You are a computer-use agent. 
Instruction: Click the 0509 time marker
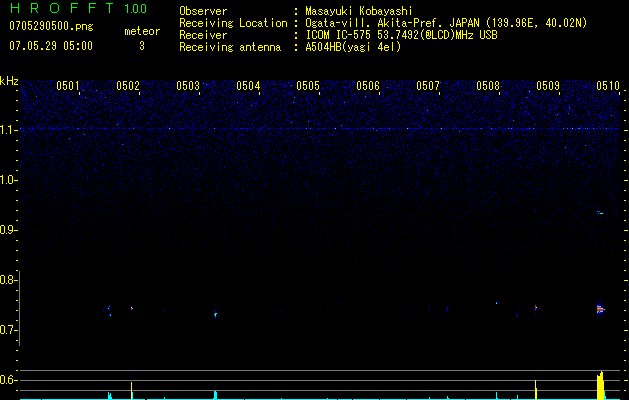(548, 86)
